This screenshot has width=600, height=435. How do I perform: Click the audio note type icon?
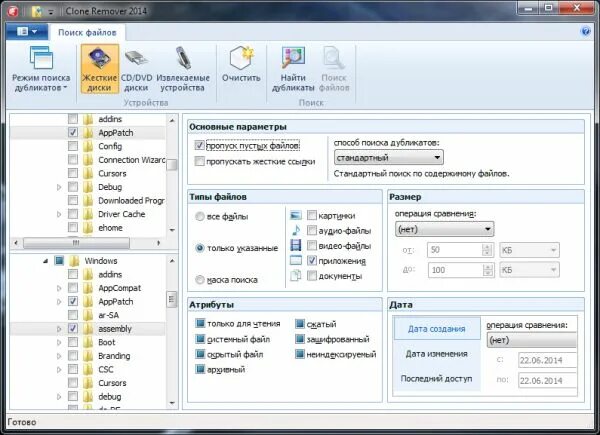click(x=295, y=230)
